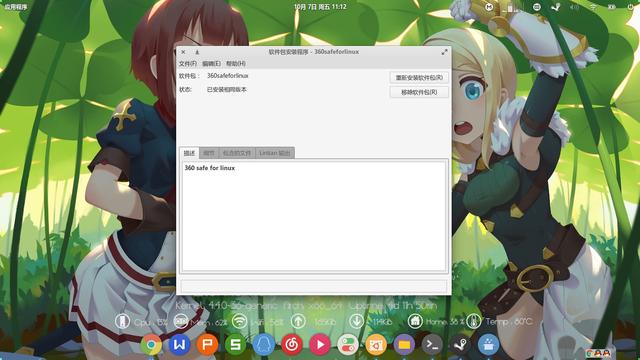The width and height of the screenshot is (640, 360).
Task: Click the upload speed arrow icon
Action: tap(298, 322)
